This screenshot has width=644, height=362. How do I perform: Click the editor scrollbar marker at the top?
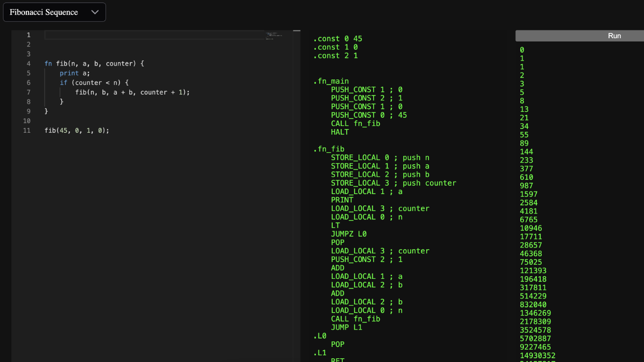pos(297,31)
